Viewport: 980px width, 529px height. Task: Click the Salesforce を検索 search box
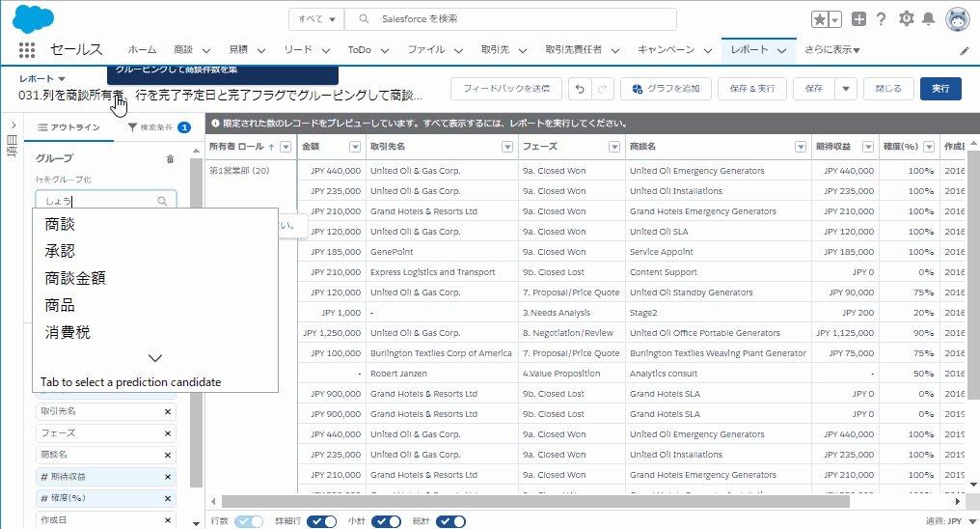click(510, 18)
